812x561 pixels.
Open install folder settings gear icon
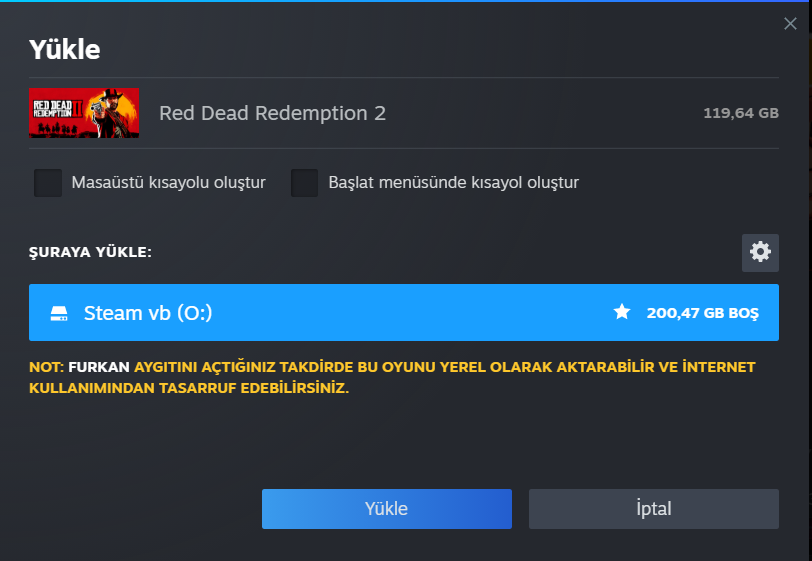(x=760, y=253)
